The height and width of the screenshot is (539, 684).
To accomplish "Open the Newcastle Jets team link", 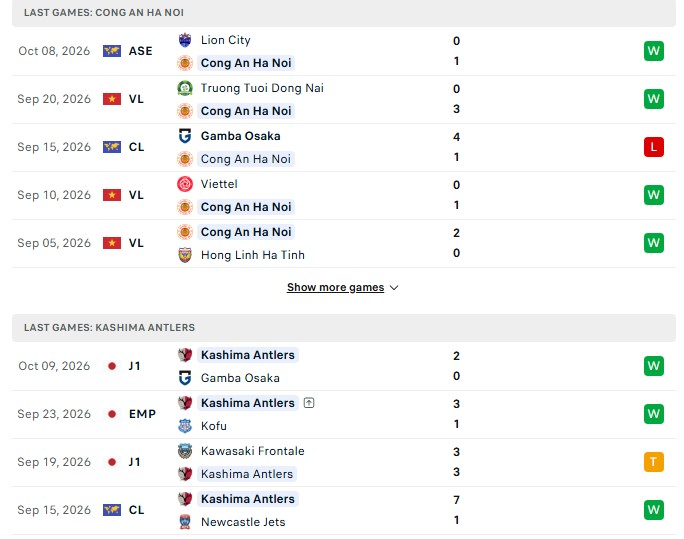I will click(x=243, y=522).
